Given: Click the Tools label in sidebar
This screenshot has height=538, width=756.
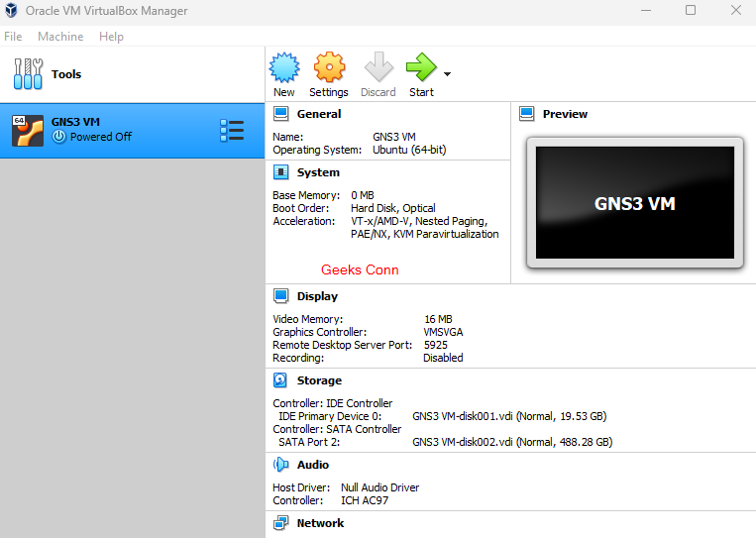Looking at the screenshot, I should pyautogui.click(x=66, y=74).
